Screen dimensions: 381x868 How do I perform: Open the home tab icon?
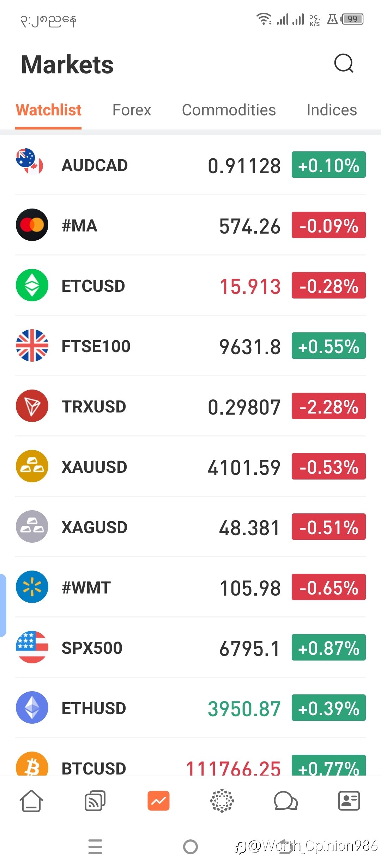[x=31, y=801]
